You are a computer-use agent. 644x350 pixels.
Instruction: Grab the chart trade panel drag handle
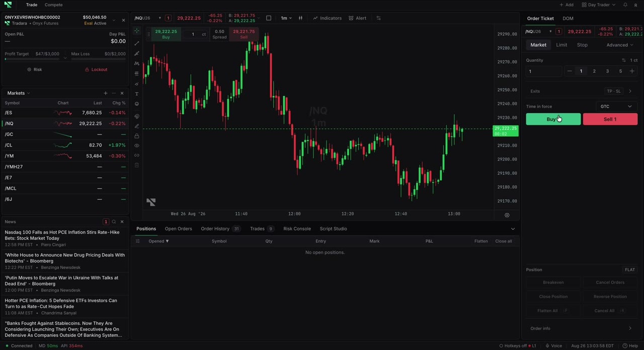click(148, 34)
